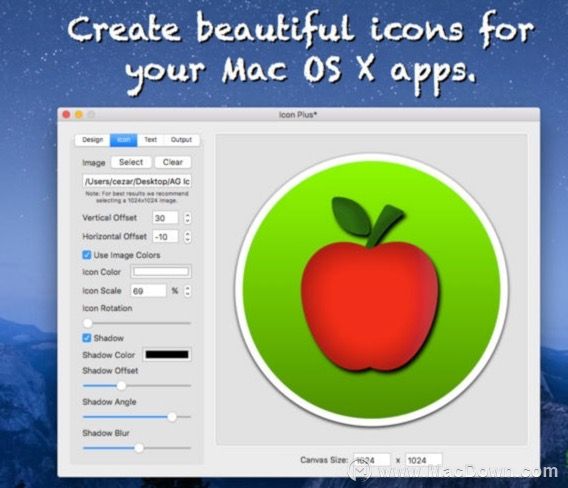Click the Shadow Blur slider handle

(x=139, y=448)
